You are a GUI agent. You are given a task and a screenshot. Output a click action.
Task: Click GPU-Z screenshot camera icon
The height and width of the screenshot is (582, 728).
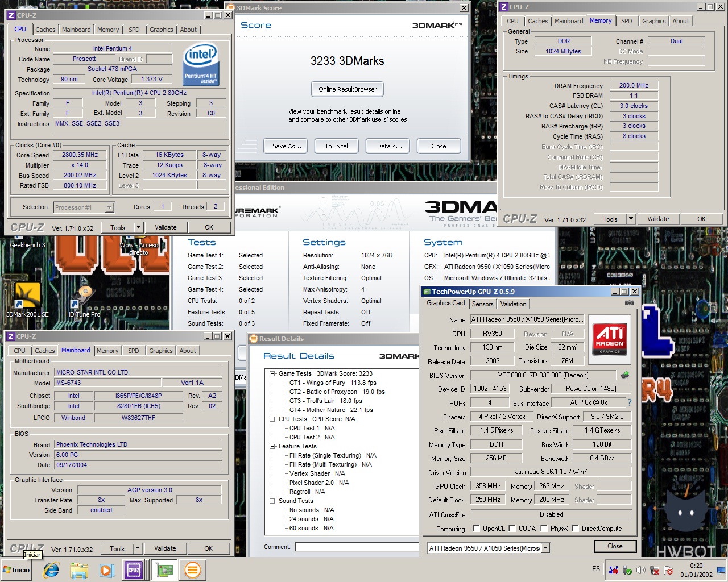pyautogui.click(x=629, y=303)
